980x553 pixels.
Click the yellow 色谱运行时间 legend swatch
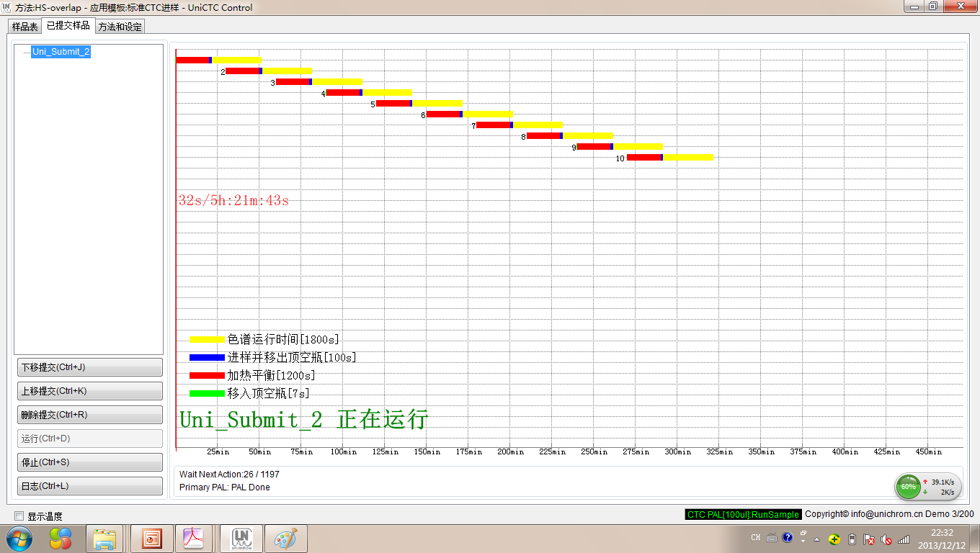pos(207,339)
